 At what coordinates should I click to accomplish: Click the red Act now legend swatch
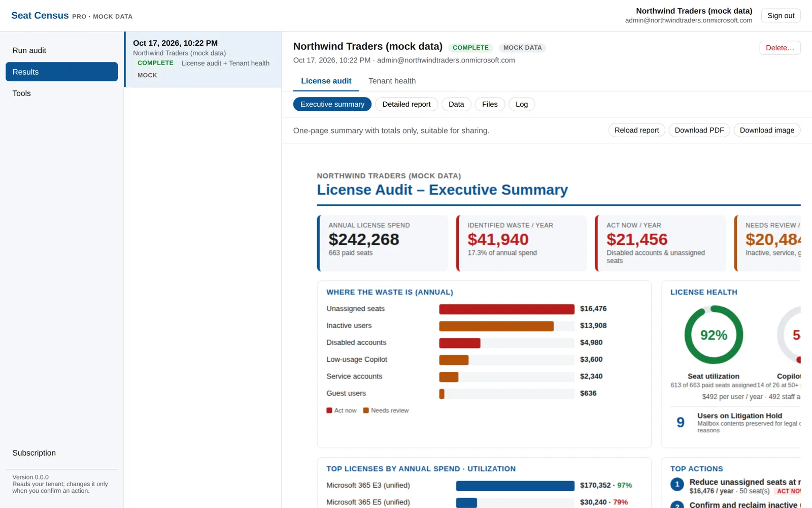coord(329,410)
